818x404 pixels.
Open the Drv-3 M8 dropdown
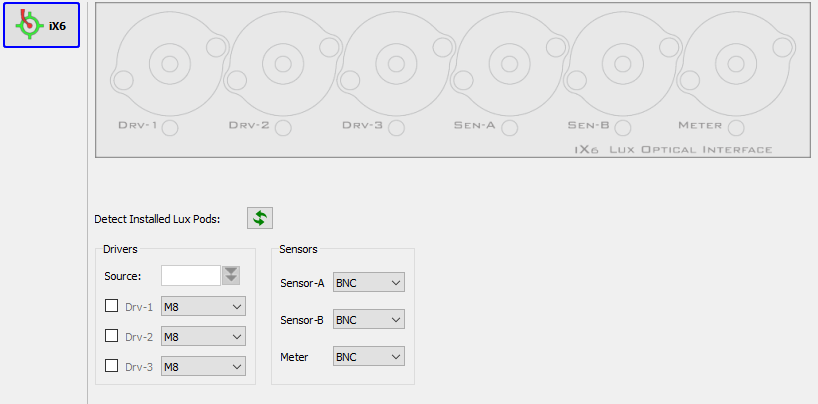point(203,367)
